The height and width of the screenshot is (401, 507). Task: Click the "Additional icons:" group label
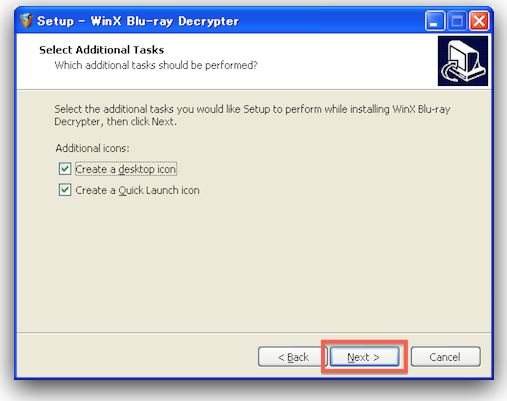click(x=92, y=148)
